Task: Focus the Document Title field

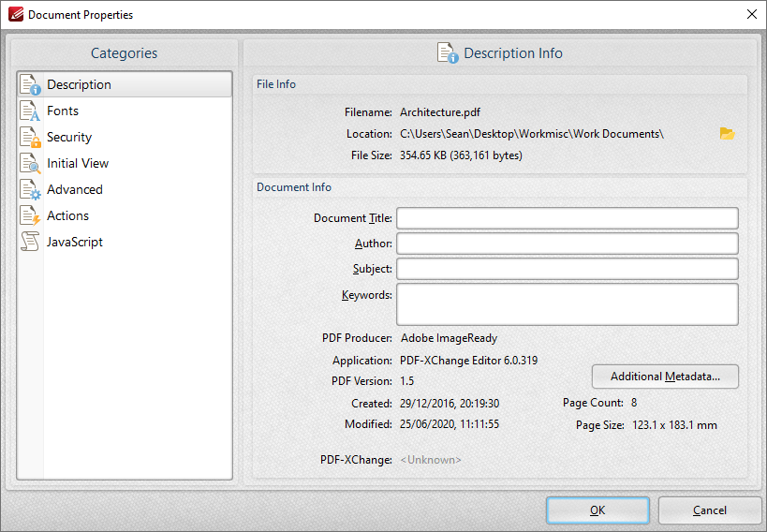Action: [568, 218]
